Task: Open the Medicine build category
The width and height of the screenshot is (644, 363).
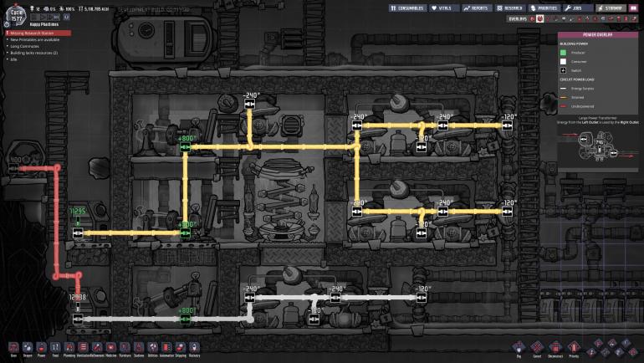Action: click(111, 348)
